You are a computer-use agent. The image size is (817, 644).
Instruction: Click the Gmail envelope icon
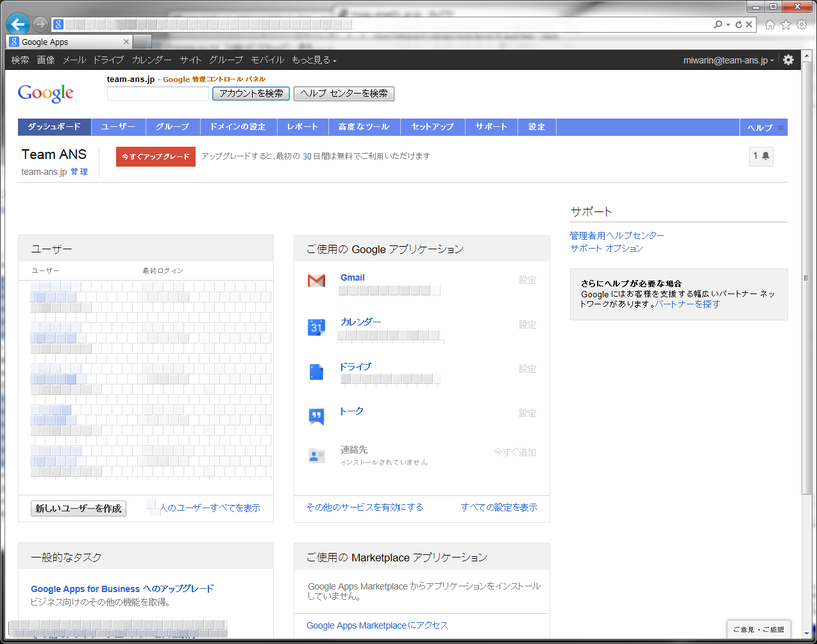(x=316, y=281)
